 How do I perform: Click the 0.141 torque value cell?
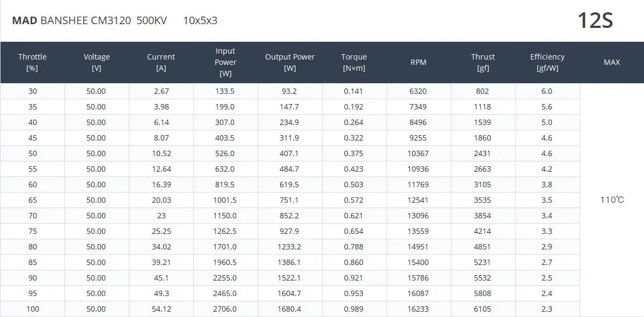click(354, 91)
